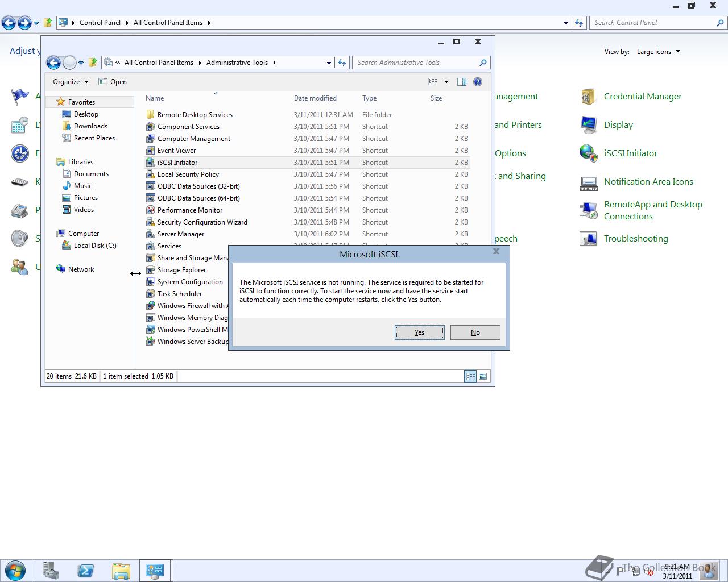Expand the Administrative Tools address bar dropdown
This screenshot has width=728, height=582.
tap(329, 63)
